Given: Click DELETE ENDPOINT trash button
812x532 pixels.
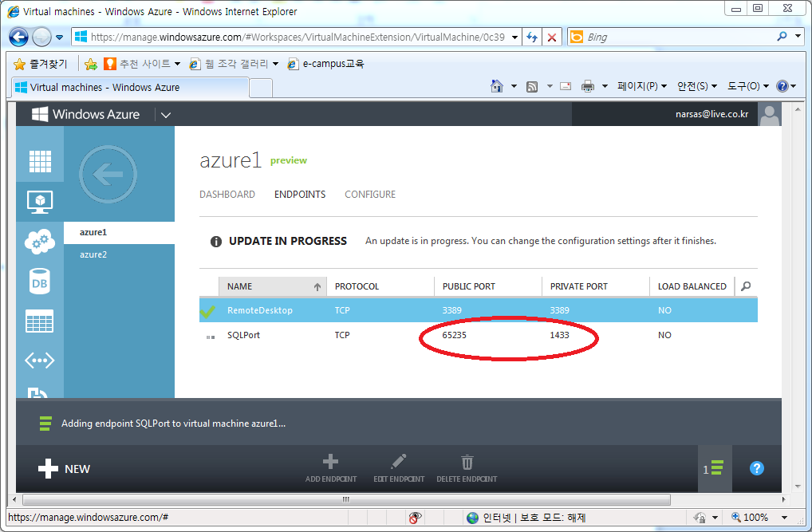Looking at the screenshot, I should pos(467,469).
